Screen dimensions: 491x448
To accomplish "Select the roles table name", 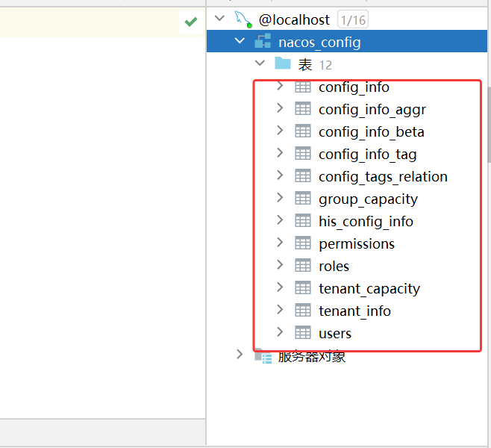I will click(x=334, y=267).
